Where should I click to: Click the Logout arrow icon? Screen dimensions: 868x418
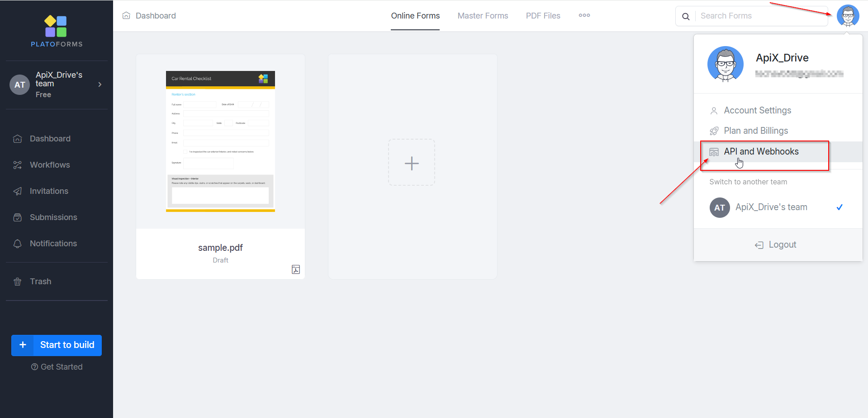click(759, 245)
